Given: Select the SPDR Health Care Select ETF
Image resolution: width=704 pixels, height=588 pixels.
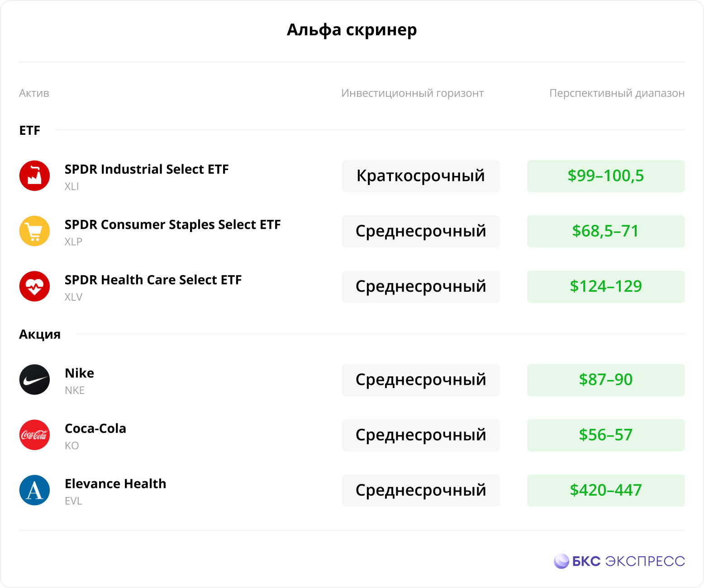Looking at the screenshot, I should point(153,280).
